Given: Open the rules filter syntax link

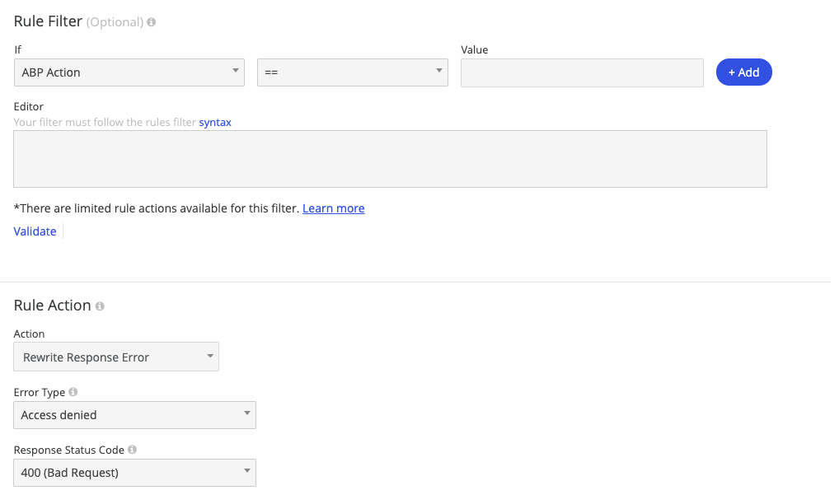Looking at the screenshot, I should [215, 122].
